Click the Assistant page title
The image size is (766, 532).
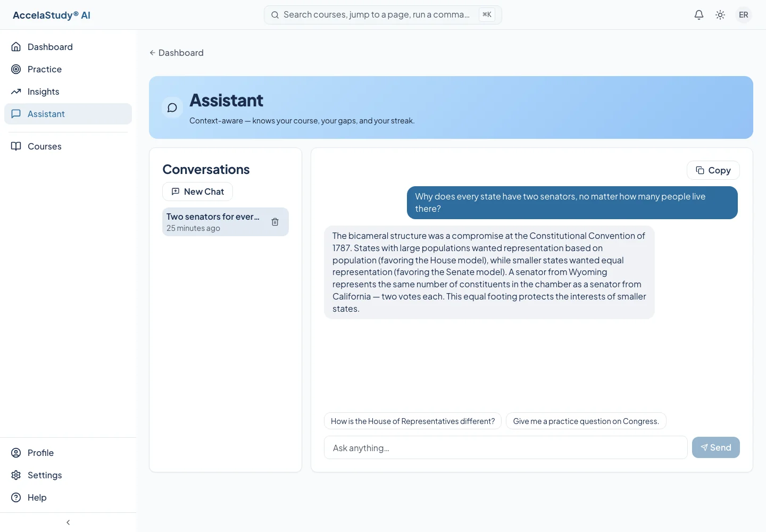pos(226,101)
